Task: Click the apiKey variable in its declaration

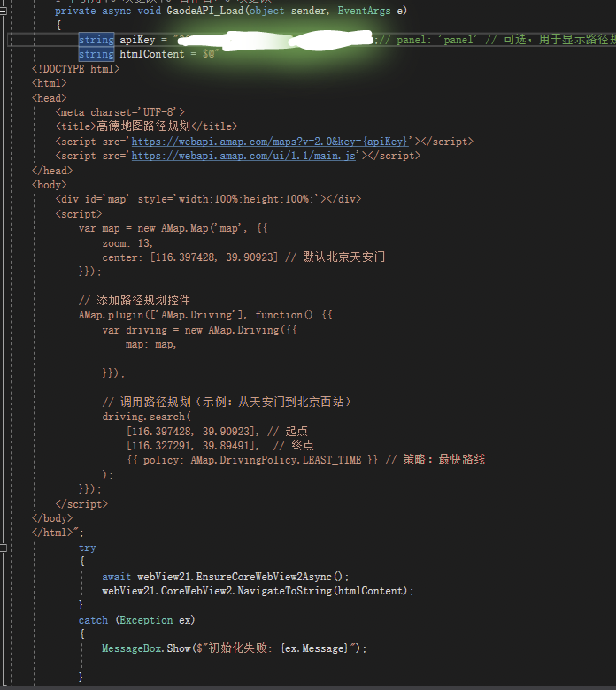Action: 137,40
